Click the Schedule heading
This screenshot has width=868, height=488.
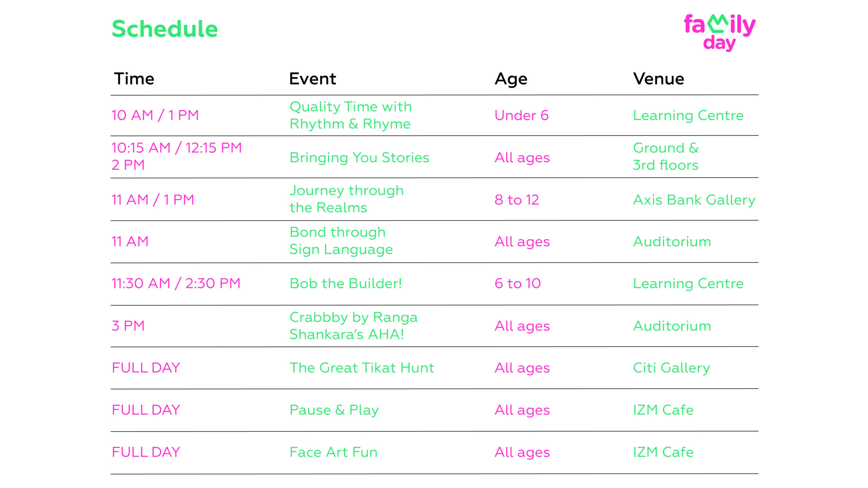tap(165, 29)
